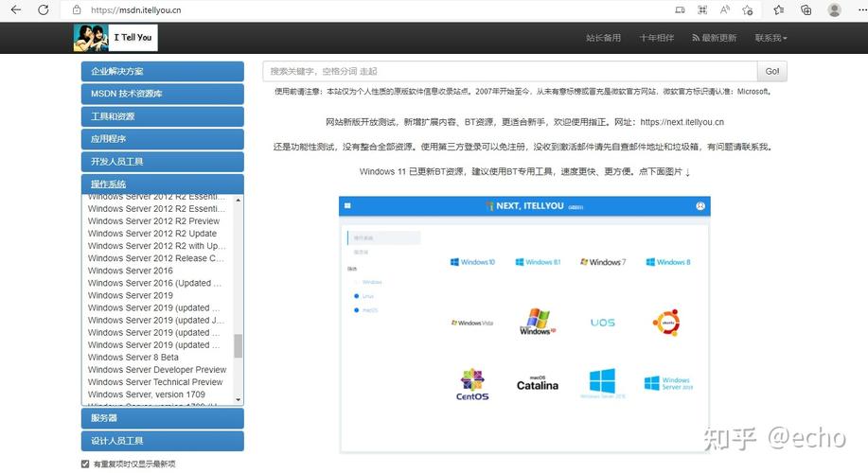Viewport: 868px width, 473px height.
Task: Open the 联系我 dropdown in the navbar
Action: (x=771, y=38)
